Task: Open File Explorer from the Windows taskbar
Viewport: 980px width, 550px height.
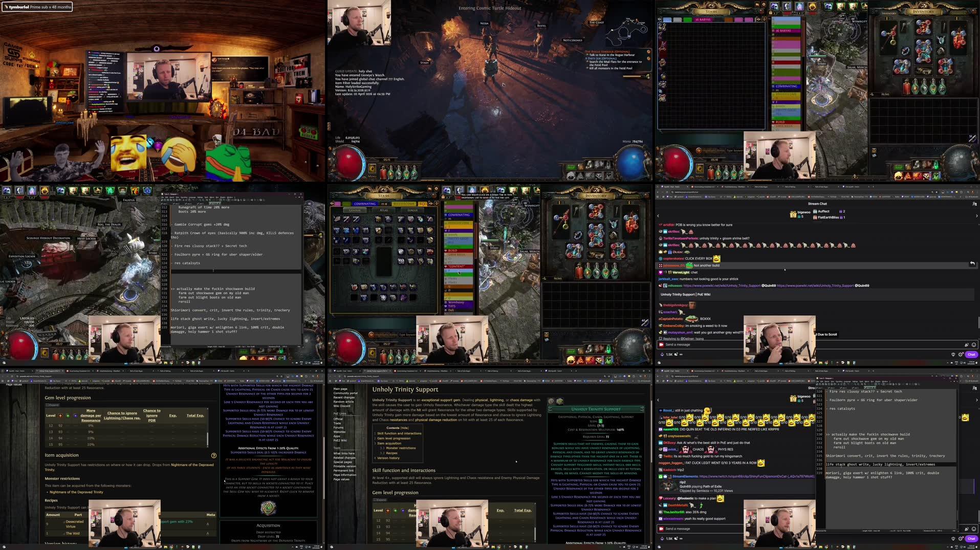Action: [165, 546]
